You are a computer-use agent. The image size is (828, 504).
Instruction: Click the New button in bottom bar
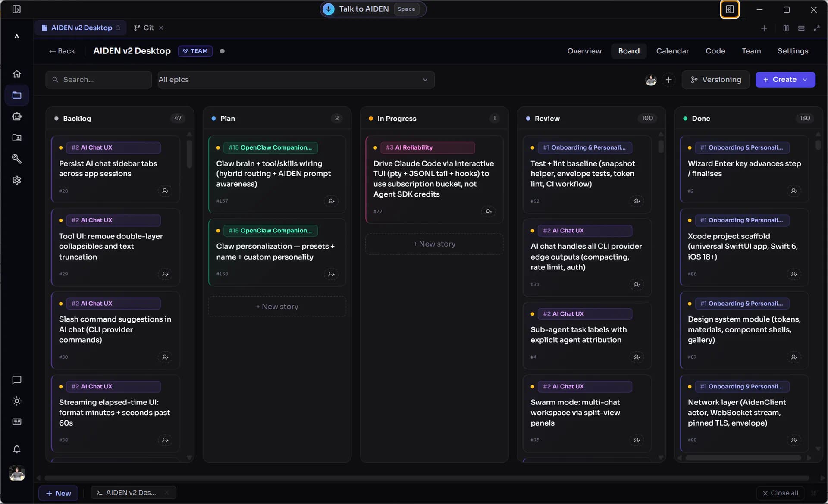click(x=58, y=493)
